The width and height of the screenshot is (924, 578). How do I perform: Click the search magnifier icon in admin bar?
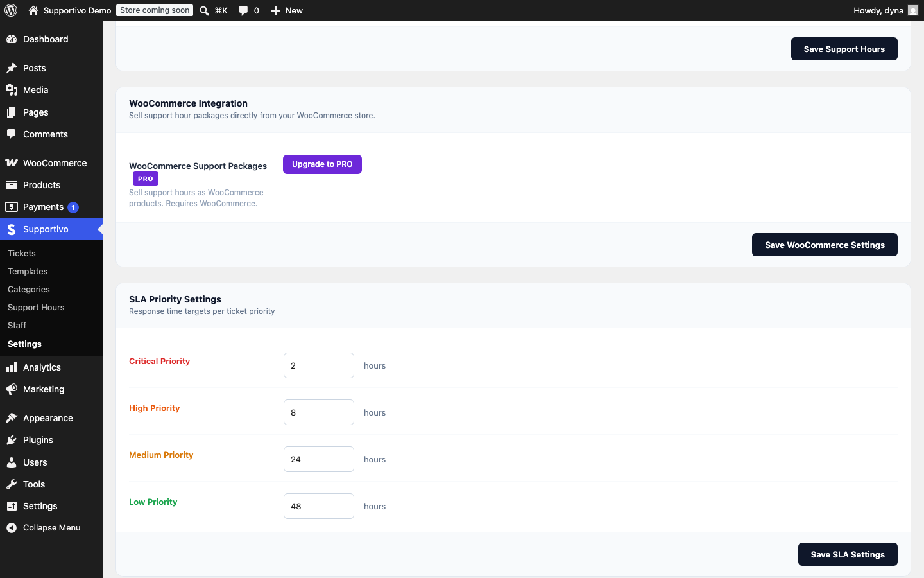[x=204, y=10]
